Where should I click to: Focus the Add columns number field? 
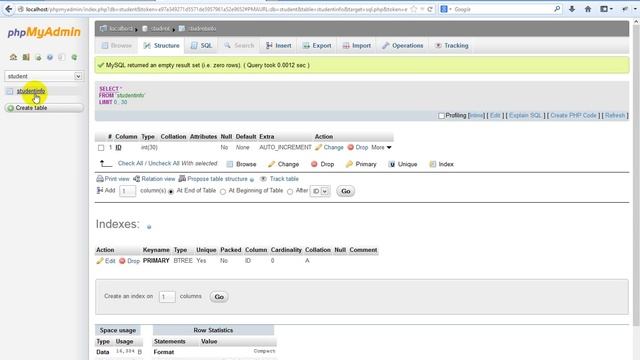coord(127,191)
